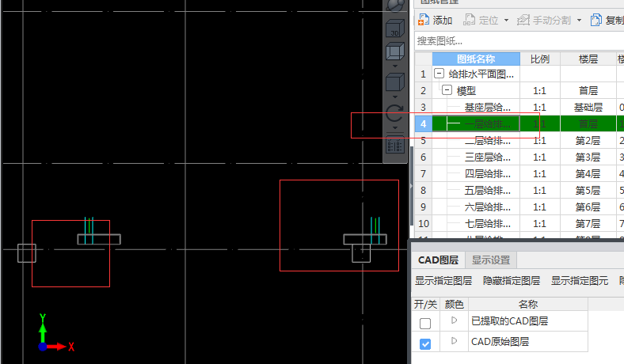Select the wireframe box view icon
624x364 pixels.
(x=395, y=51)
